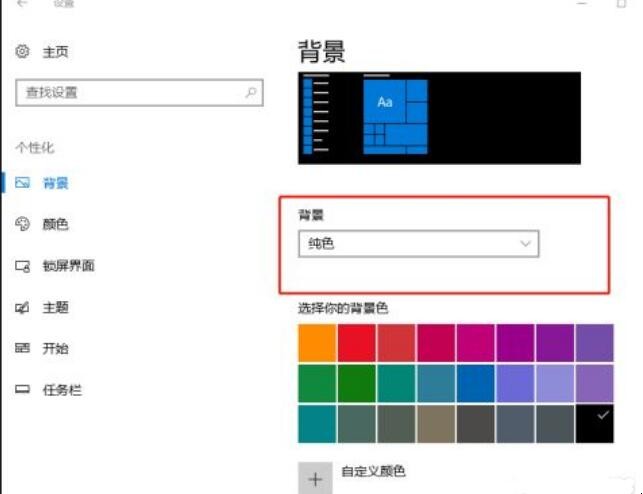The image size is (643, 494).
Task: Switch to the 主题 page
Action: click(55, 307)
